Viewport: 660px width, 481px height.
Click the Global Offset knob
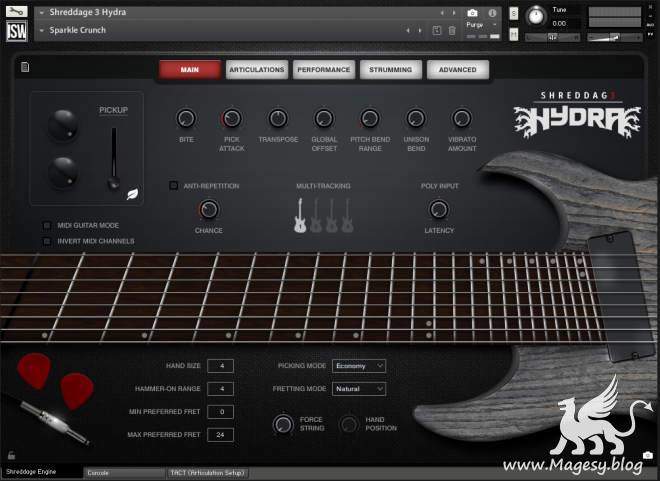pos(324,119)
